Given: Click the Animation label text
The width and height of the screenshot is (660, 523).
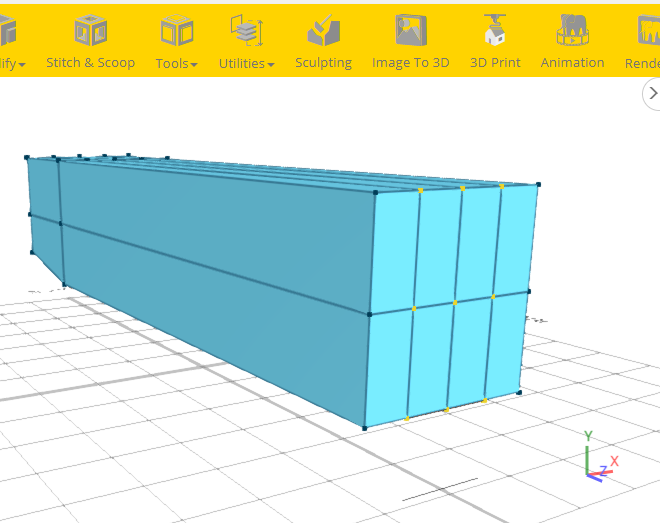Looking at the screenshot, I should click(572, 63).
